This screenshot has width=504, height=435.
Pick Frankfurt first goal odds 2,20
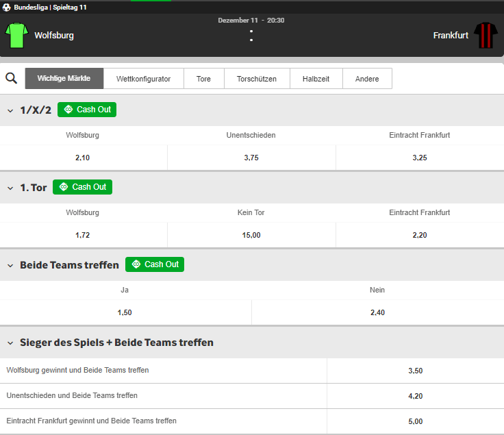420,235
